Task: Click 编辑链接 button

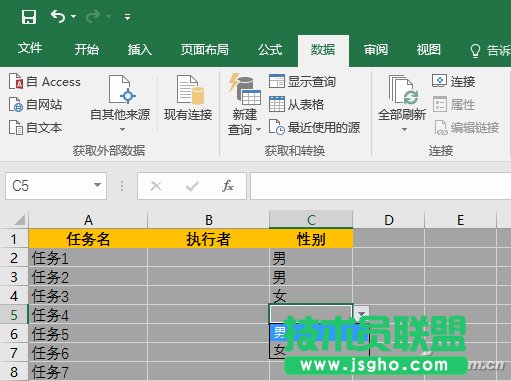Action: 467,128
